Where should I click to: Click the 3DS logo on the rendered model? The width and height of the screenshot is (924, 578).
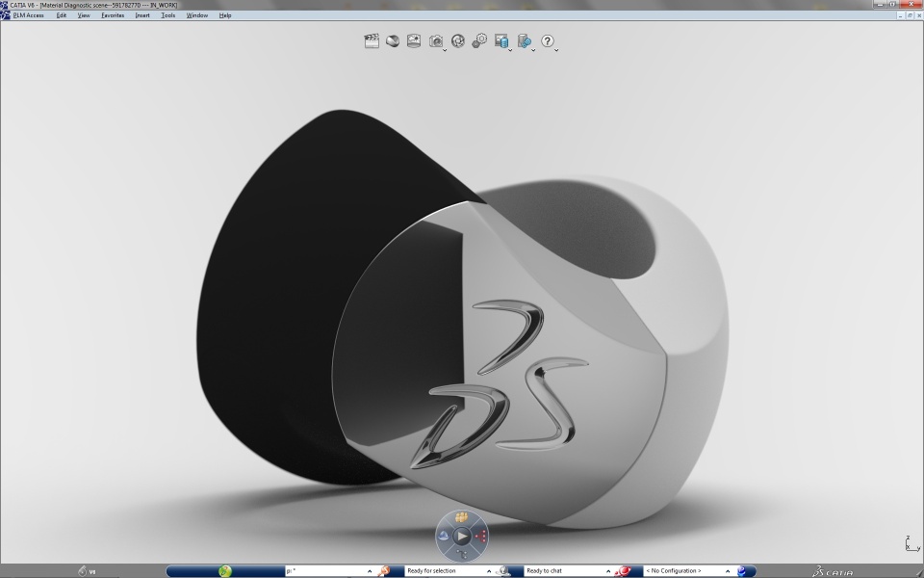[x=499, y=384]
